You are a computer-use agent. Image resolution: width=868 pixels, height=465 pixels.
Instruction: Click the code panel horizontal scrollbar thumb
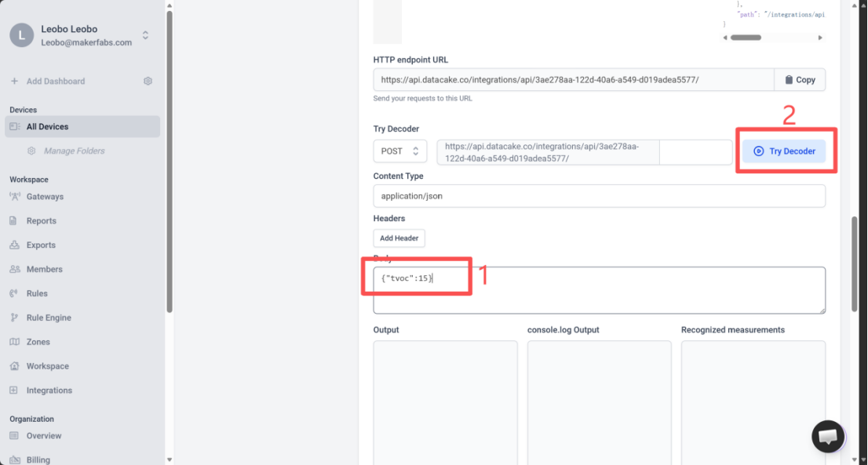[x=746, y=38]
